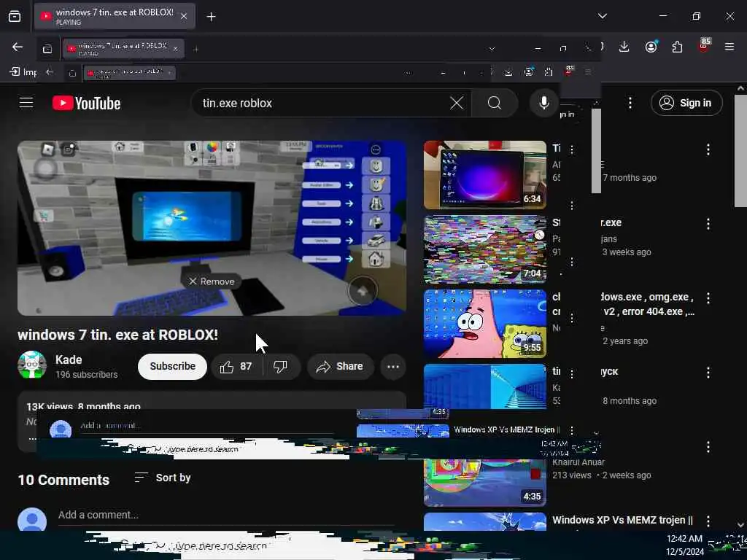
Task: Share this video
Action: (x=340, y=366)
